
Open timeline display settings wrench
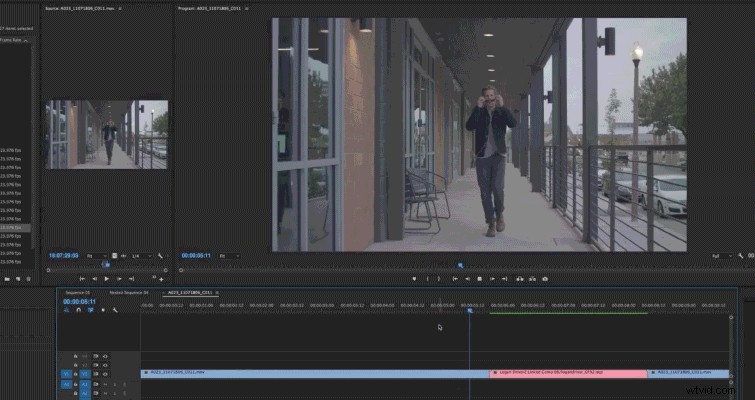[115, 310]
